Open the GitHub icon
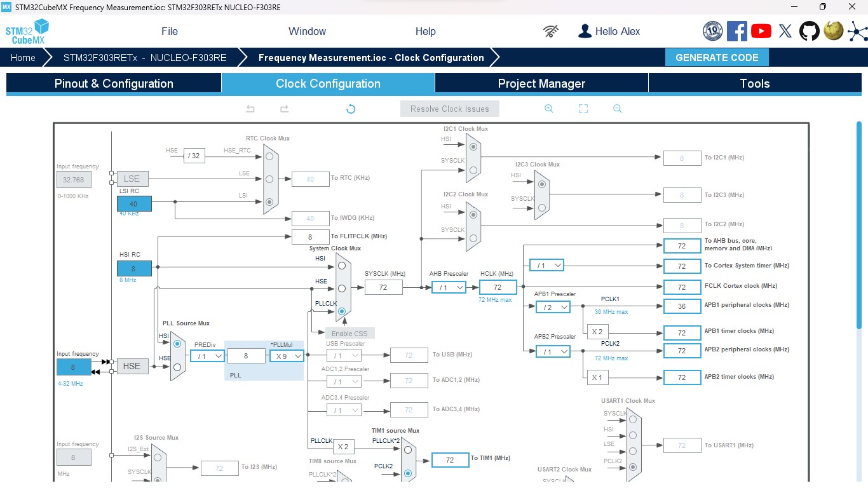 click(x=810, y=31)
